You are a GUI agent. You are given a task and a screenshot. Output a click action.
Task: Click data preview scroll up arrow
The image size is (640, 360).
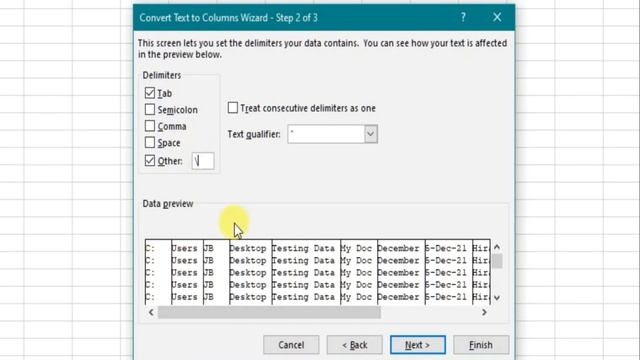[x=497, y=247]
